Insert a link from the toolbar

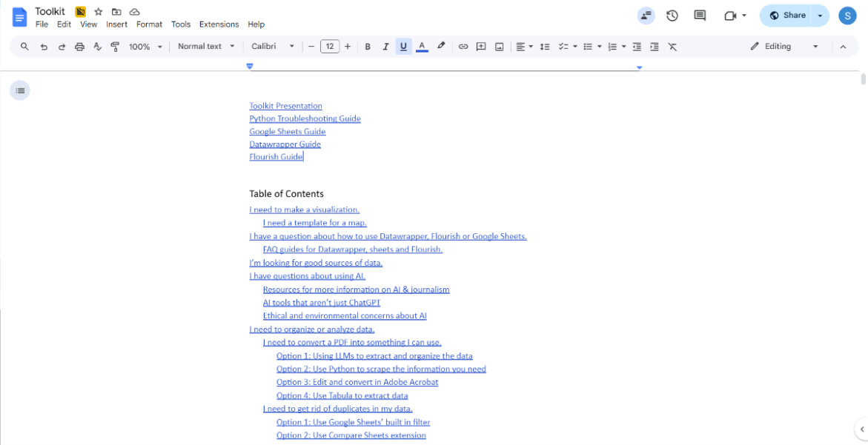click(x=463, y=47)
